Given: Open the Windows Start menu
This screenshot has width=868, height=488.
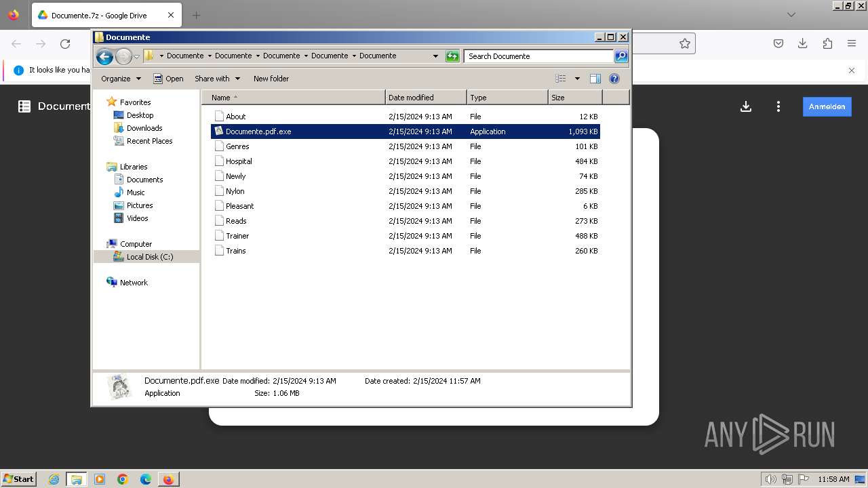Looking at the screenshot, I should 18,479.
